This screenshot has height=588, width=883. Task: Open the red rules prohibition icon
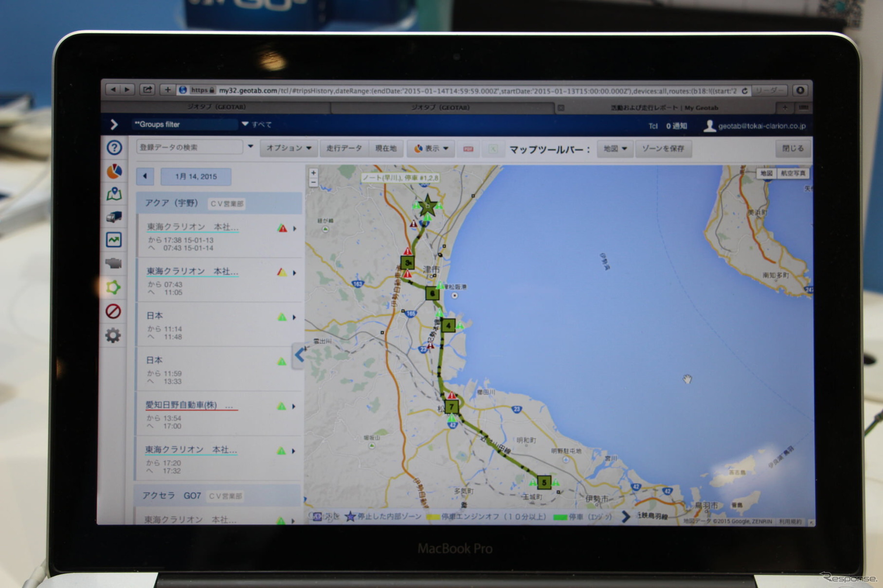[113, 311]
